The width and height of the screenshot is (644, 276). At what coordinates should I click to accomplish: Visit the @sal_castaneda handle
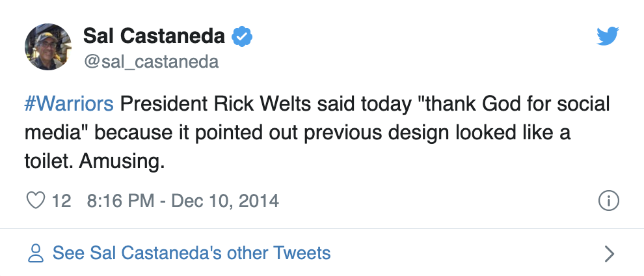pyautogui.click(x=152, y=62)
